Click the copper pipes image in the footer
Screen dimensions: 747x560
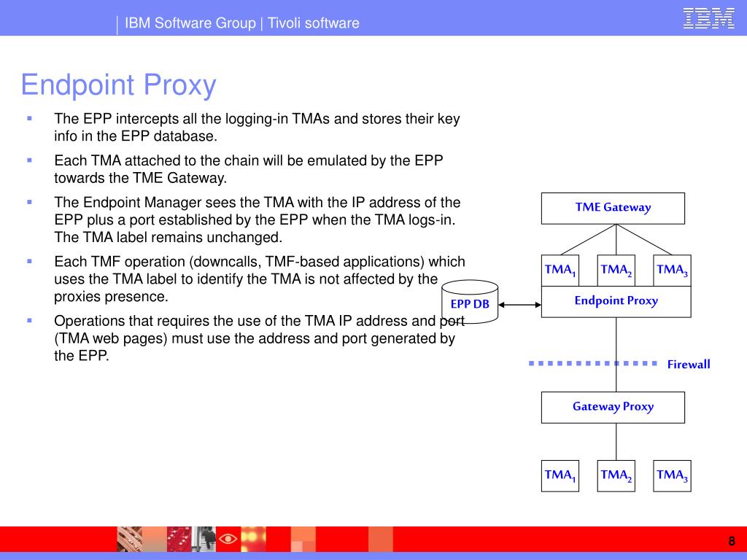[130, 539]
